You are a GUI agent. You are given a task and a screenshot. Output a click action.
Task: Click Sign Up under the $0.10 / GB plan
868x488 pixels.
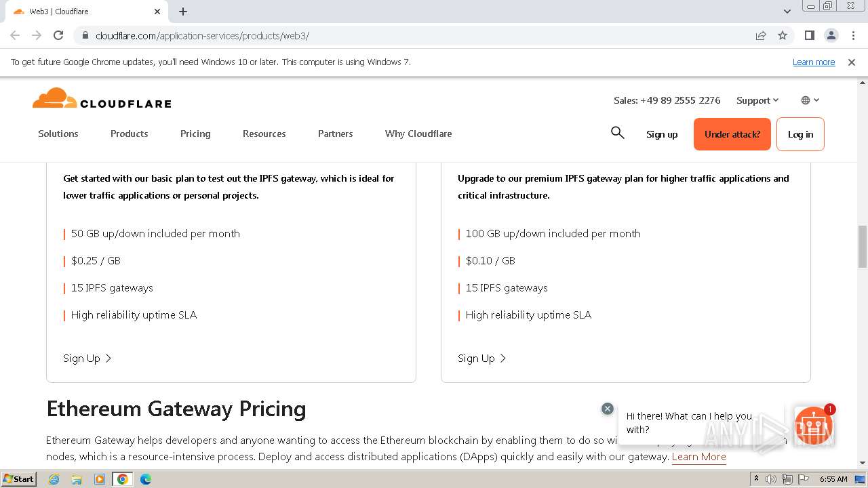click(x=481, y=358)
